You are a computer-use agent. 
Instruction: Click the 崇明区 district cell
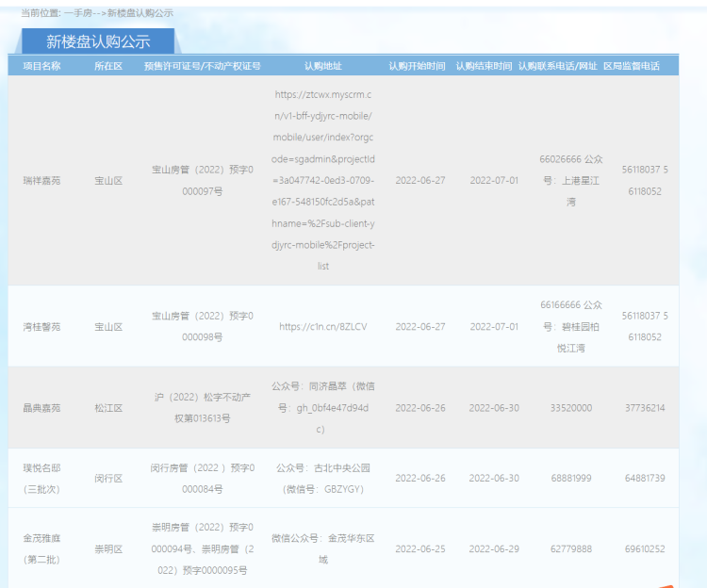pyautogui.click(x=108, y=548)
